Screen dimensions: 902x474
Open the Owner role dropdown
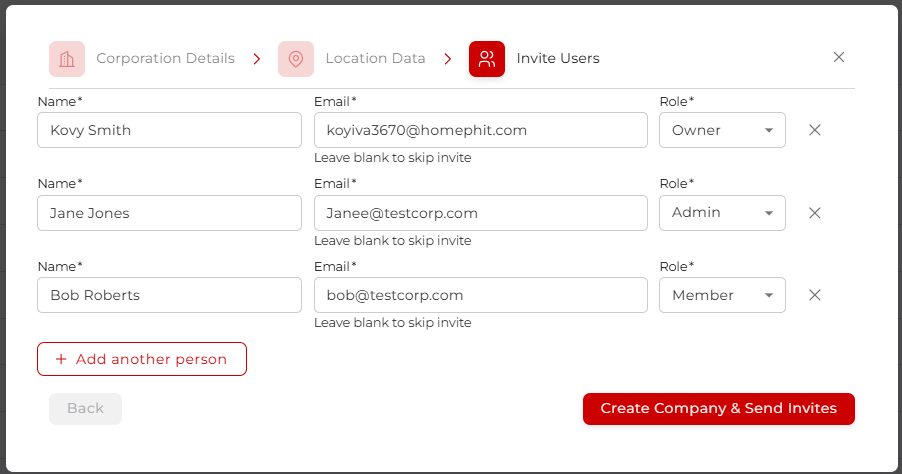click(x=722, y=130)
